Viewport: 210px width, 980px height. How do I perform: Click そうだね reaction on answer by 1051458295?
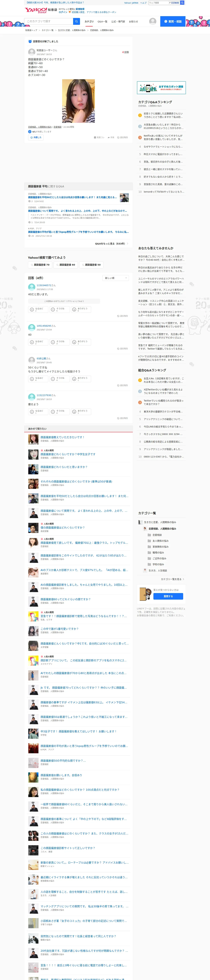pyautogui.click(x=59, y=342)
